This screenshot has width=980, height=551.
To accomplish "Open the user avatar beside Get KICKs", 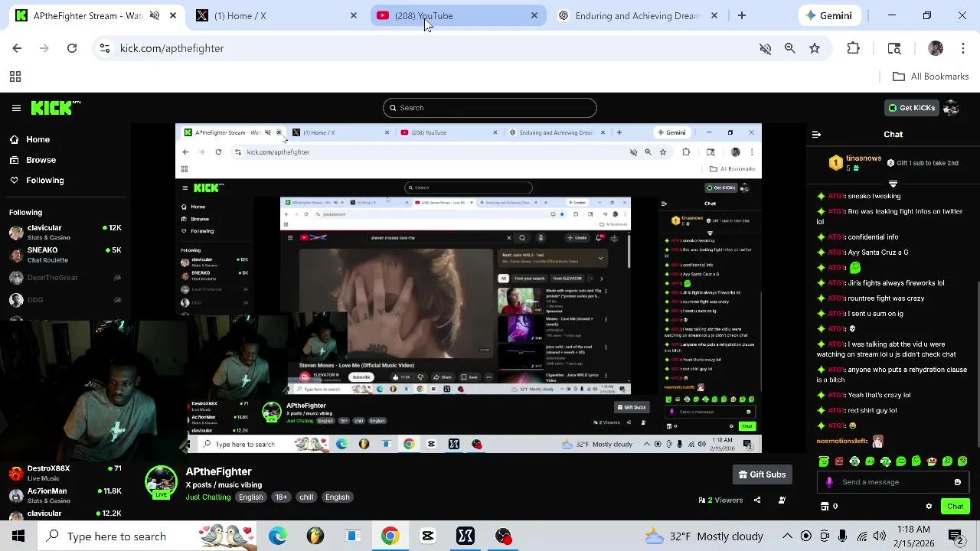I will click(952, 108).
